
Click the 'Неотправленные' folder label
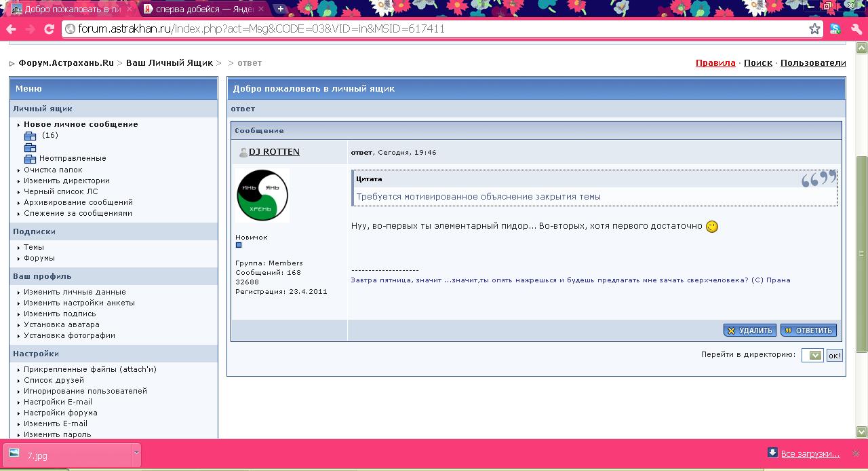pos(73,158)
